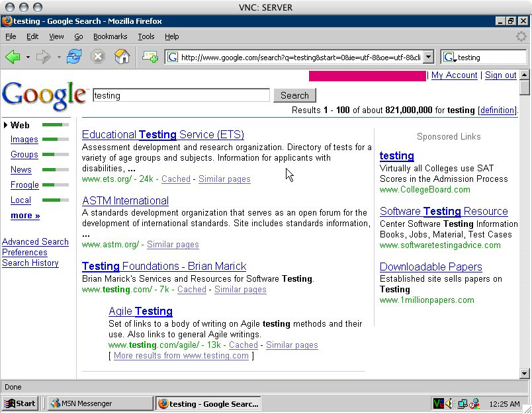Reload the page with the Refresh icon
Image resolution: width=532 pixels, height=414 pixels.
[x=74, y=56]
